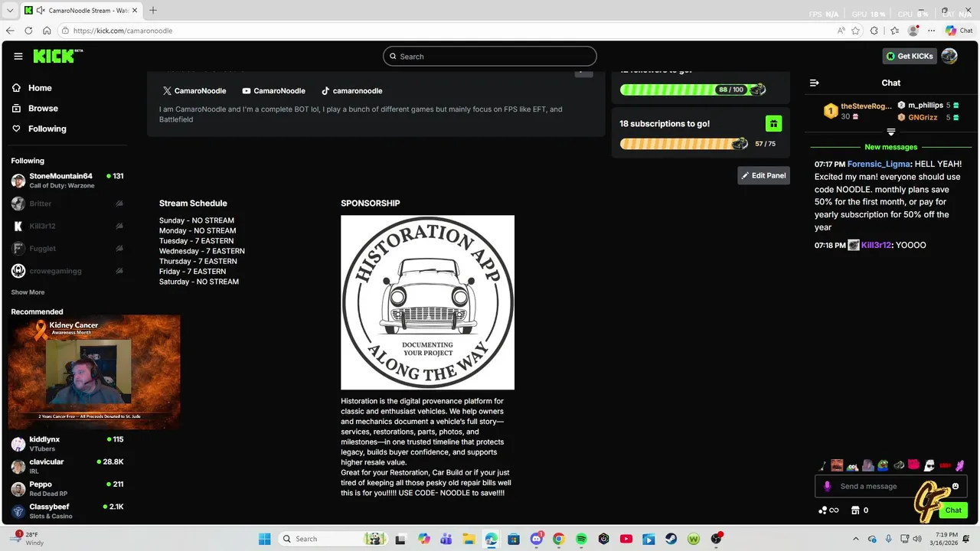Open a new browser tab plus button
980x551 pixels.
pyautogui.click(x=153, y=10)
